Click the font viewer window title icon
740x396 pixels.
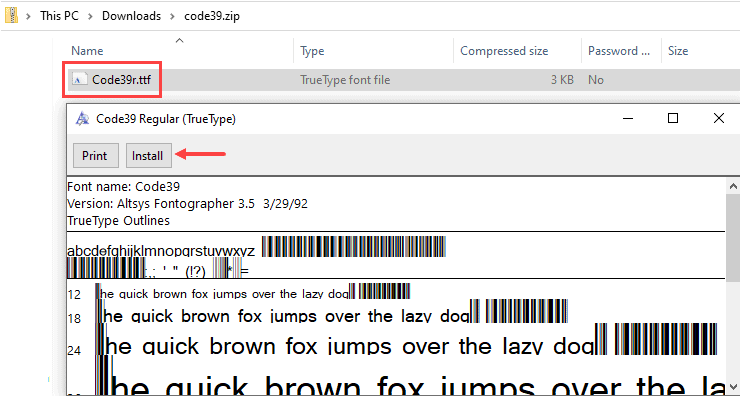83,118
